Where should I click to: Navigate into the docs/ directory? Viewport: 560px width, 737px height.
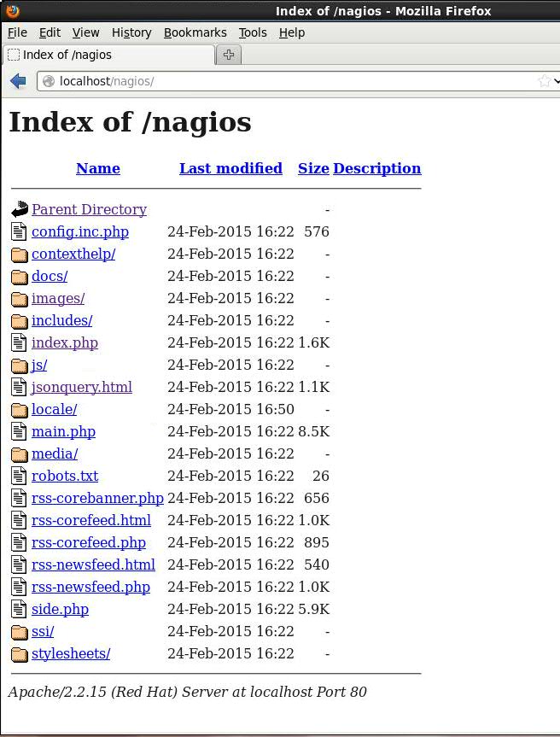(50, 276)
